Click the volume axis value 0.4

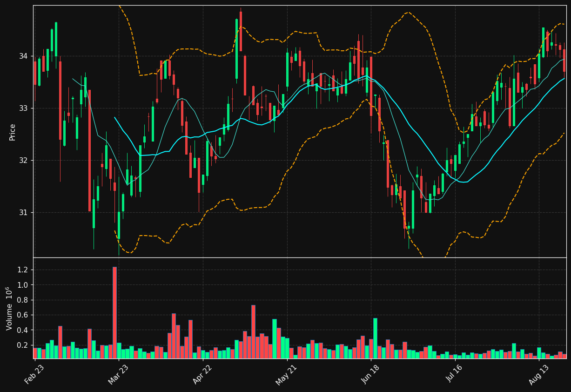[x=23, y=330]
